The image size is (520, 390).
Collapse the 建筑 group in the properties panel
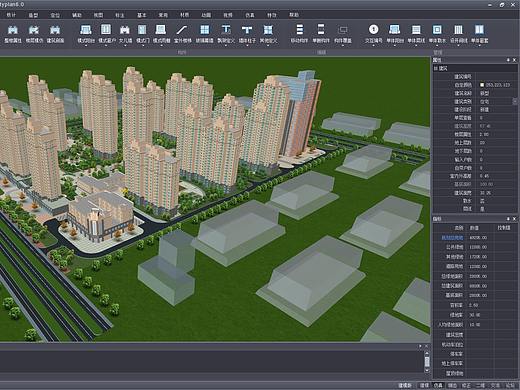436,68
